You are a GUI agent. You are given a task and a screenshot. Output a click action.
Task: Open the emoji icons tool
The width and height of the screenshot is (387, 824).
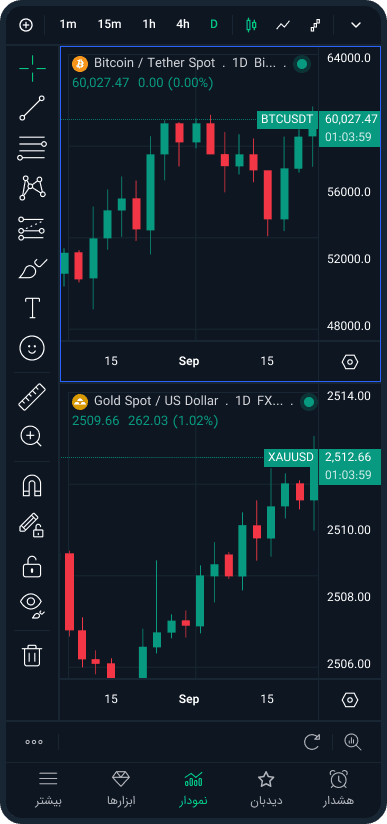tap(32, 348)
